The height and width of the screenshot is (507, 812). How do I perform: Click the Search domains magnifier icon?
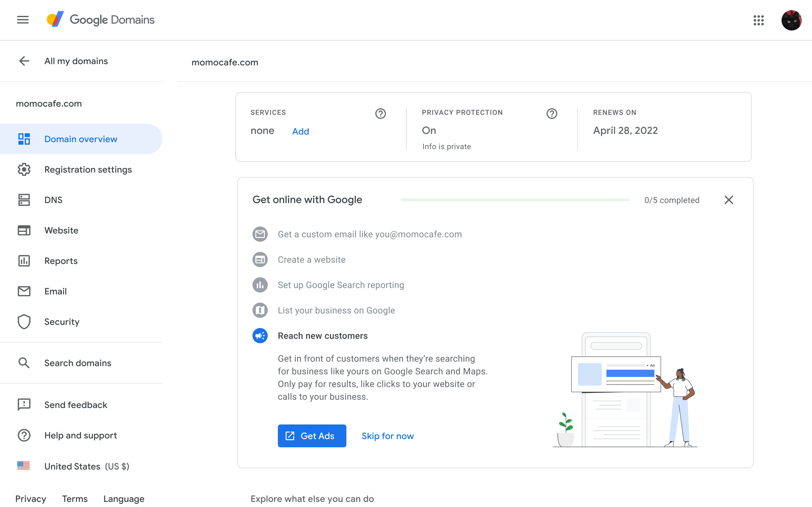pyautogui.click(x=24, y=363)
